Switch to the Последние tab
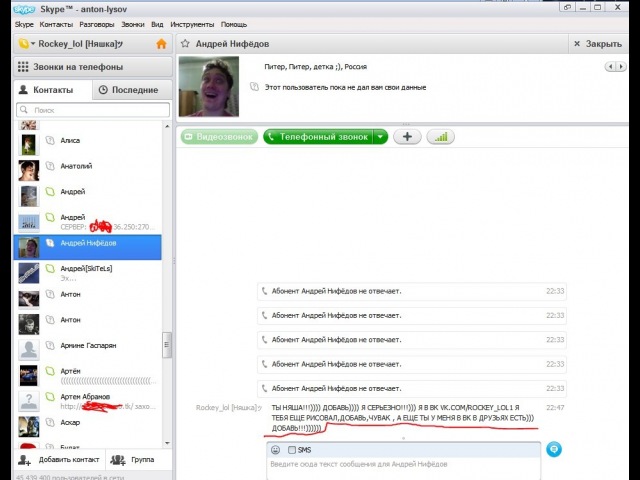The width and height of the screenshot is (640, 480). click(x=132, y=90)
